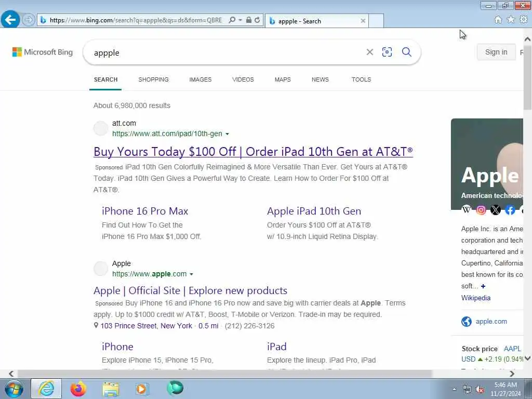This screenshot has height=399, width=532.
Task: Click the vertical scrollbar down arrow
Action: [x=528, y=358]
